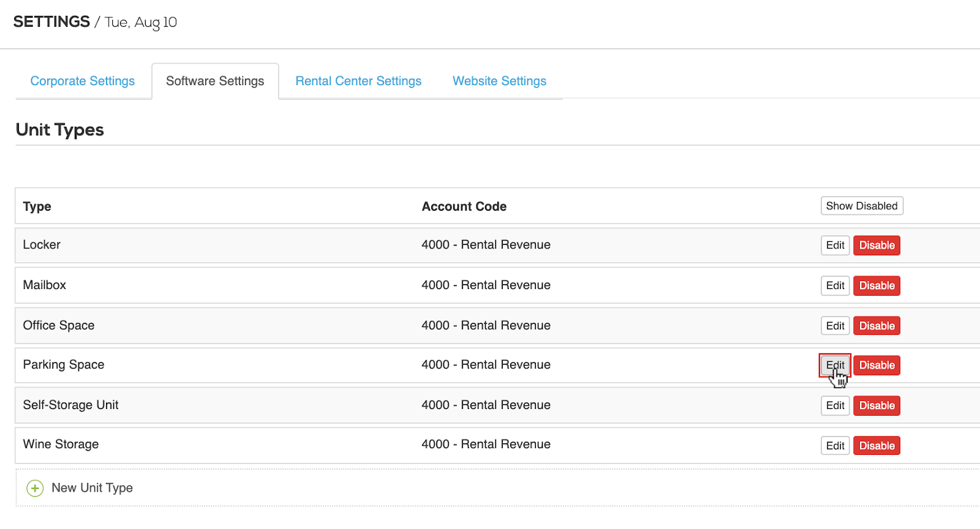Click the New Unit Type link text
Screen dimensions: 980x529
[x=92, y=488]
